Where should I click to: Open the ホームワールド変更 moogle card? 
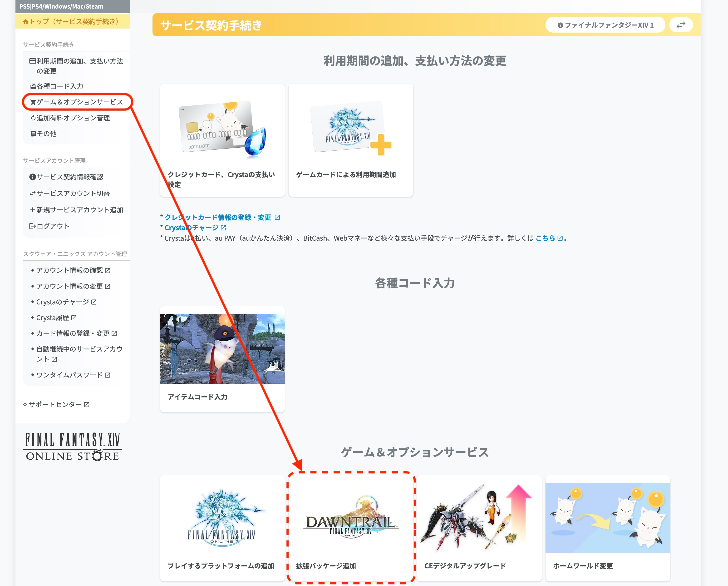pyautogui.click(x=607, y=528)
